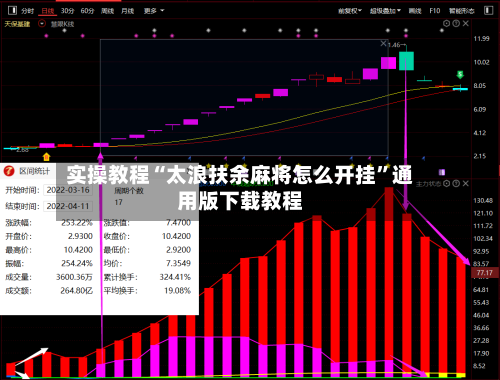The height and width of the screenshot is (380, 500).
Task: Open help for the 主力状态 indicator panel
Action: (x=456, y=183)
